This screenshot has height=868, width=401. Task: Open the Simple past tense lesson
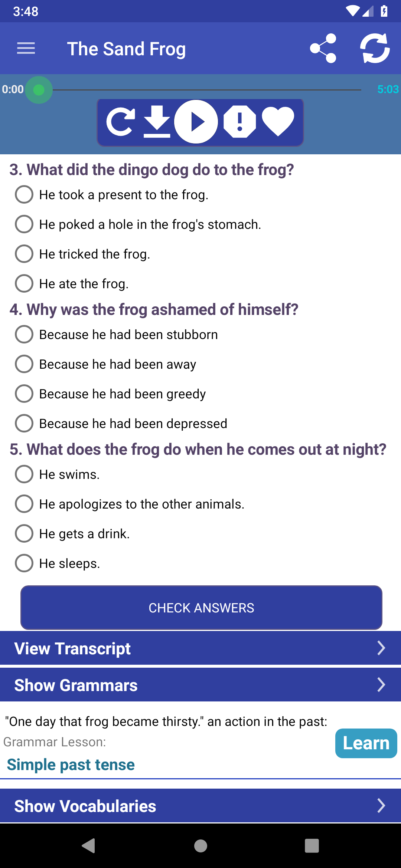point(71,765)
